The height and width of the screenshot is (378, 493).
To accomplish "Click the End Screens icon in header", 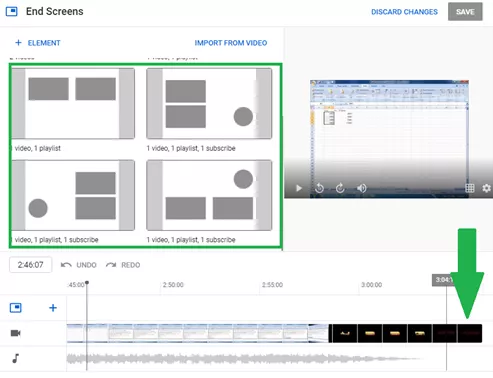I will pyautogui.click(x=12, y=12).
